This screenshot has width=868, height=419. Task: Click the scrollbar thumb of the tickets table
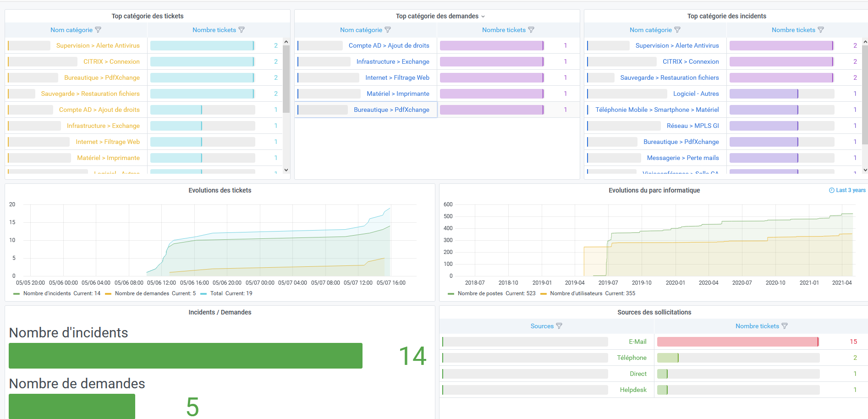coord(286,79)
